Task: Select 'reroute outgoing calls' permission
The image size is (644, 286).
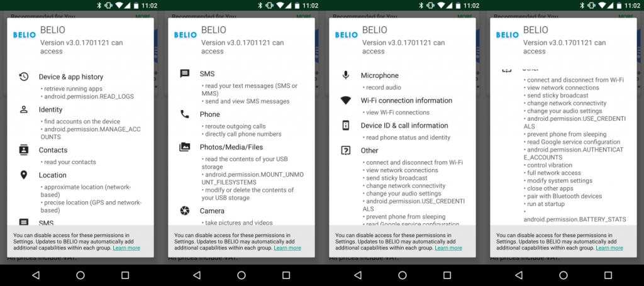Action: pos(235,126)
